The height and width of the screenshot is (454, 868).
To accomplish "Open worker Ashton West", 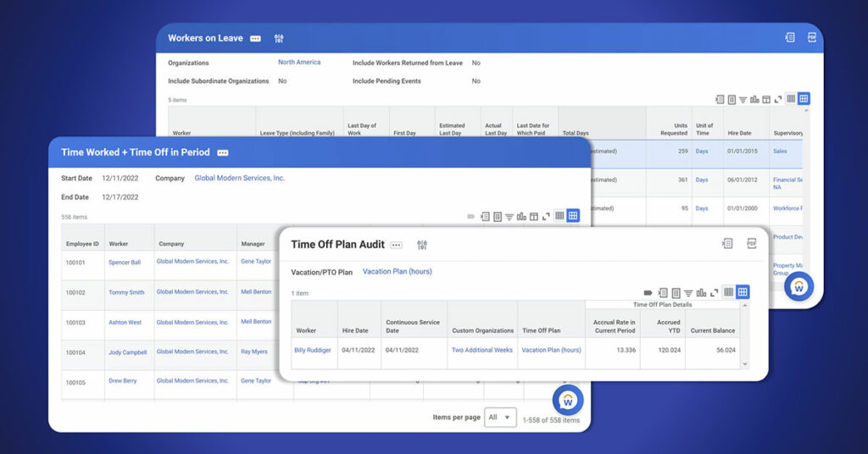I will (125, 323).
